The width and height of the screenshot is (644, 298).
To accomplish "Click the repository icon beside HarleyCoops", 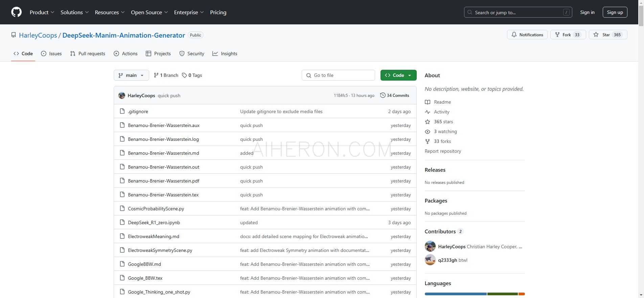I will 14,35.
